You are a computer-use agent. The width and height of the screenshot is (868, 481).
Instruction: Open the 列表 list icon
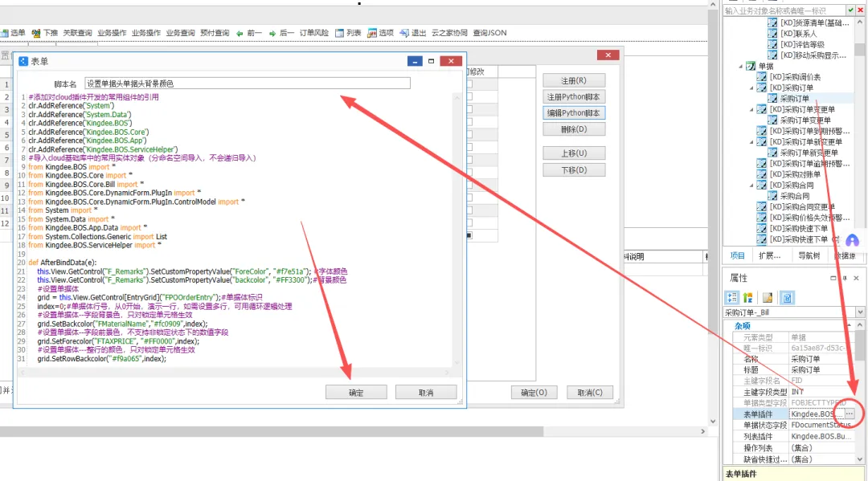(339, 33)
